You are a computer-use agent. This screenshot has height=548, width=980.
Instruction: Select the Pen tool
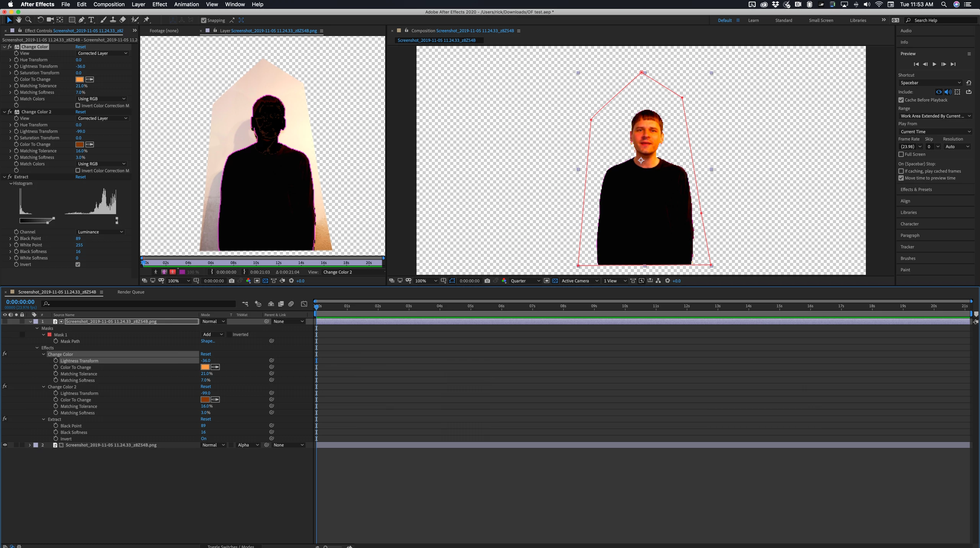point(82,20)
